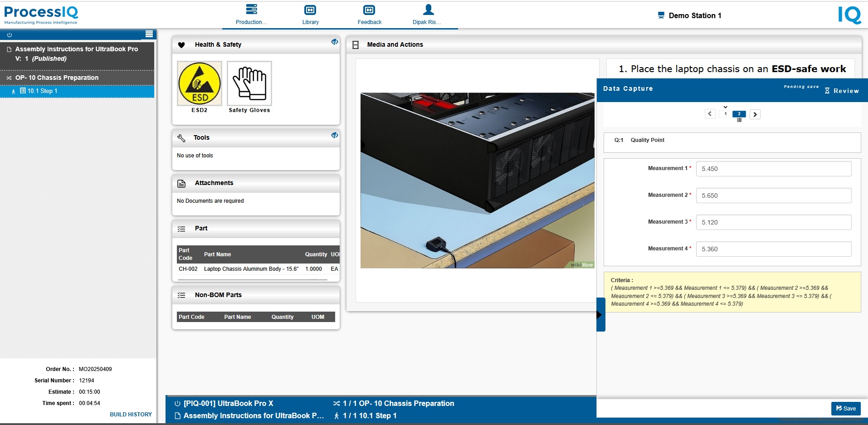Click the instruction text about ESD-safe work
Image resolution: width=868 pixels, height=425 pixels.
click(732, 68)
